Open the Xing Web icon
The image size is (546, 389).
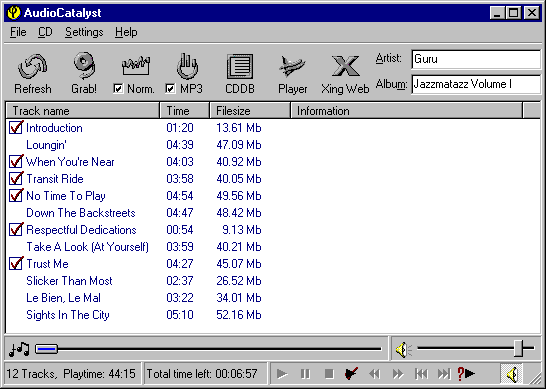point(345,66)
